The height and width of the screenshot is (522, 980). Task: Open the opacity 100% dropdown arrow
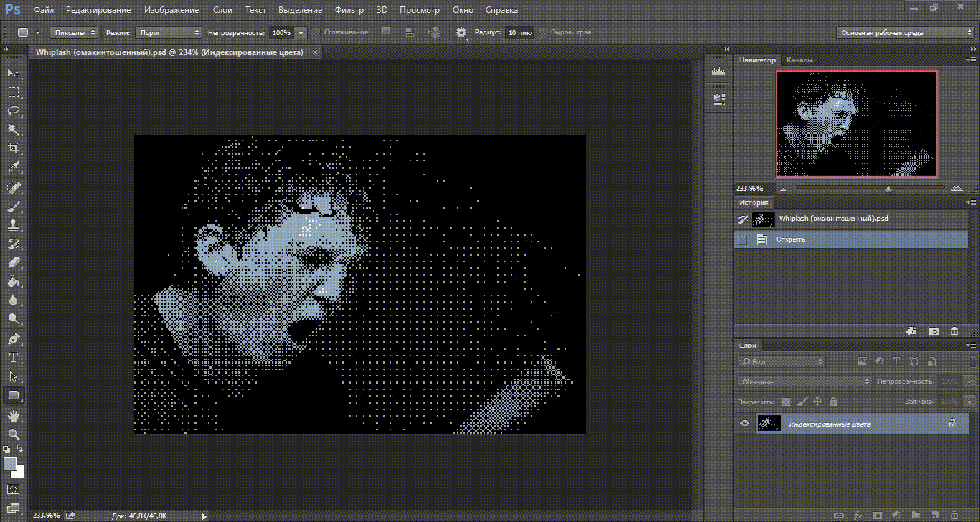[301, 32]
